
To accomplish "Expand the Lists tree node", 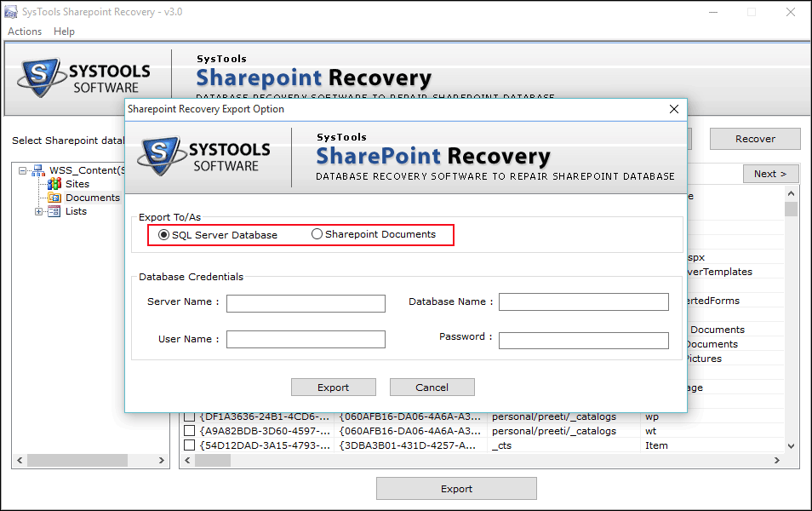I will click(x=38, y=211).
